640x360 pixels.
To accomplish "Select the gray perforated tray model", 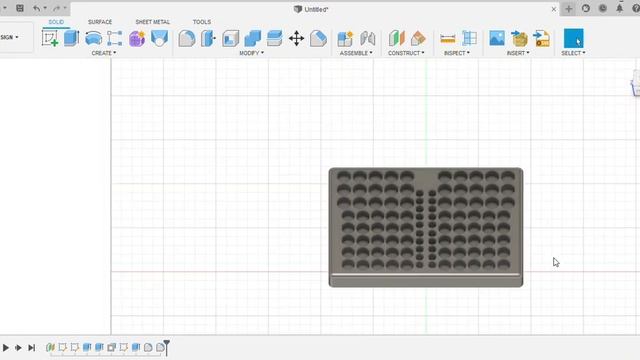I will (x=426, y=227).
